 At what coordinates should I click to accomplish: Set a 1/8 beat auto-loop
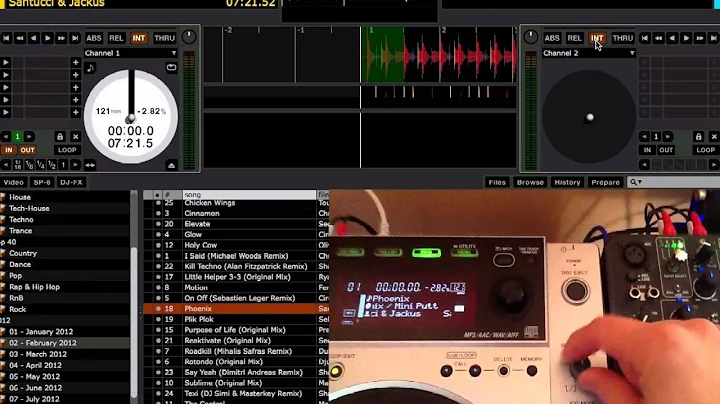pos(29,165)
